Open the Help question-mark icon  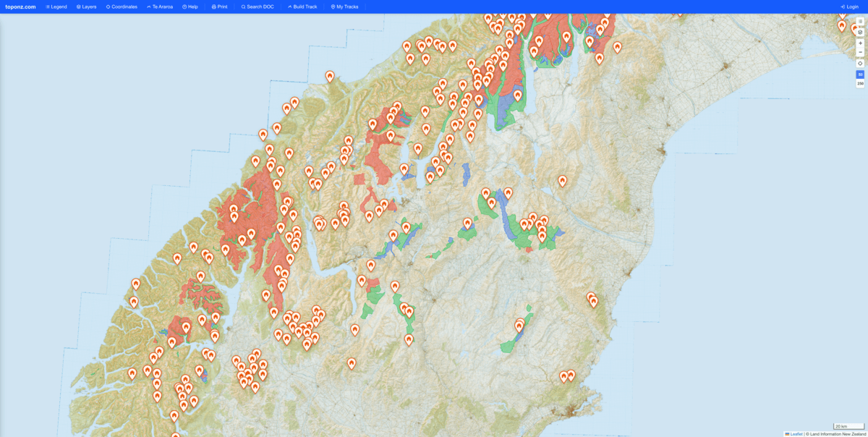click(x=184, y=7)
